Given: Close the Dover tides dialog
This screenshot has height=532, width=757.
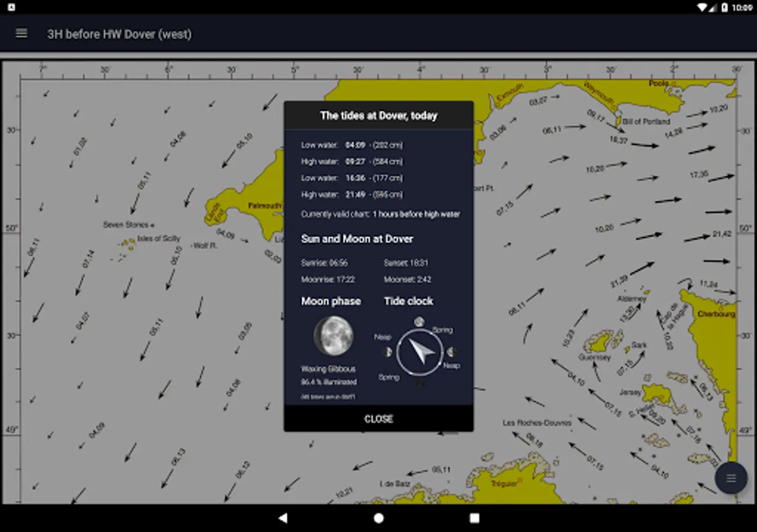Looking at the screenshot, I should tap(378, 419).
